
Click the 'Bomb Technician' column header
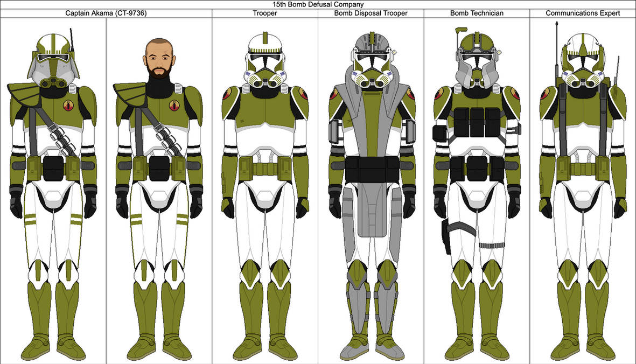pyautogui.click(x=477, y=13)
